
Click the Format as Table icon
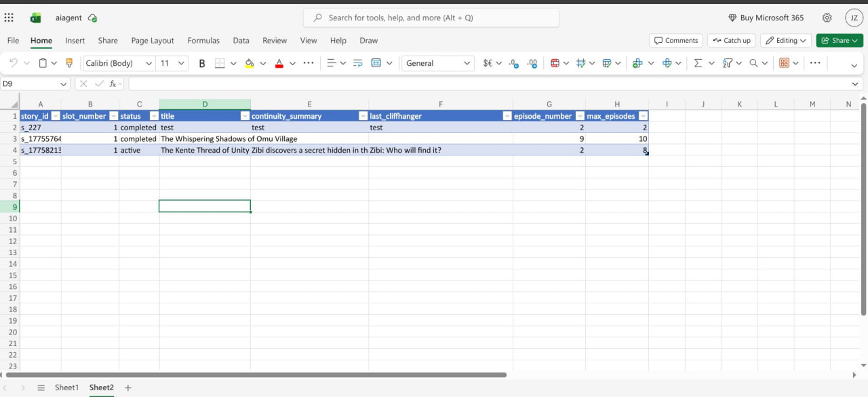point(607,63)
